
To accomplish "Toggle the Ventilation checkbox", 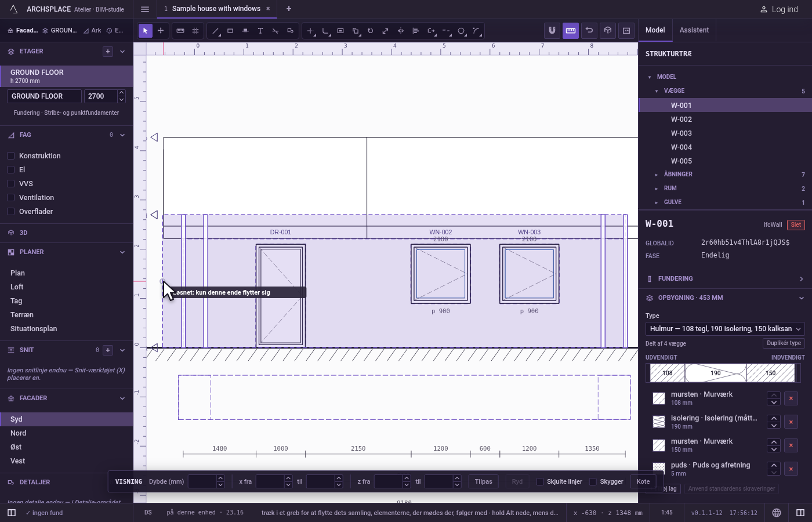I will point(10,198).
